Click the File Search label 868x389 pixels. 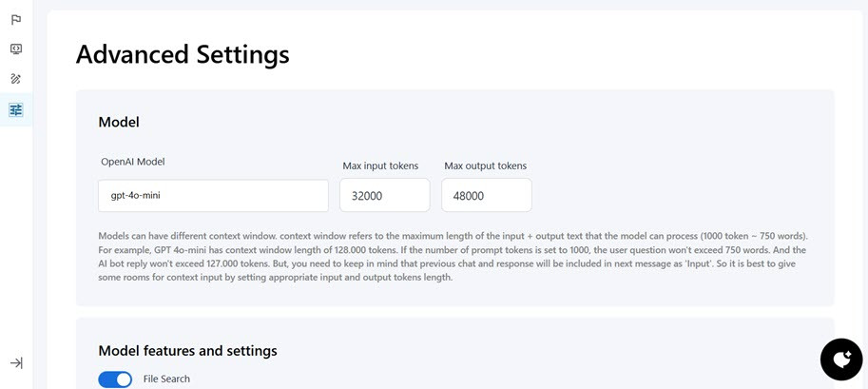point(166,379)
